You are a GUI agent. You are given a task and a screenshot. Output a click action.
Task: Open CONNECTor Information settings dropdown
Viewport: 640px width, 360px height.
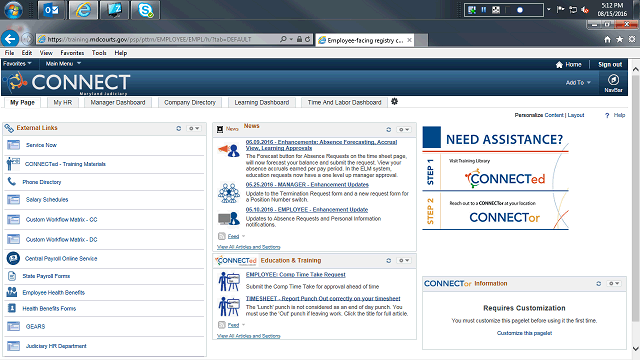tap(614, 283)
